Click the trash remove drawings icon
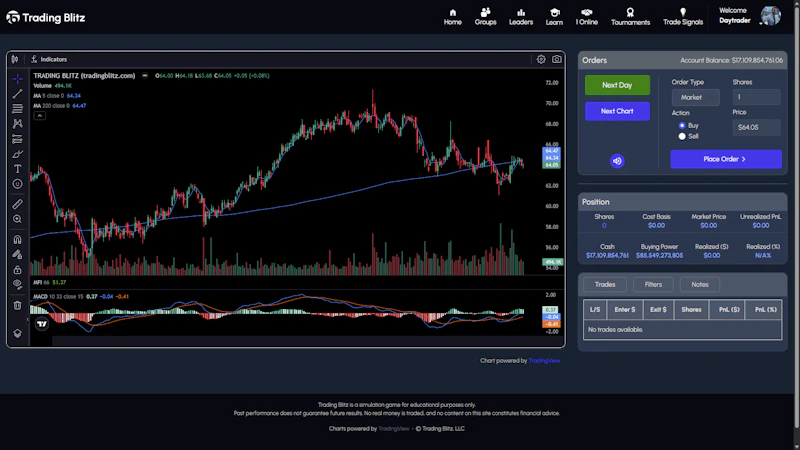Screen dimensions: 800x450 click(x=17, y=306)
